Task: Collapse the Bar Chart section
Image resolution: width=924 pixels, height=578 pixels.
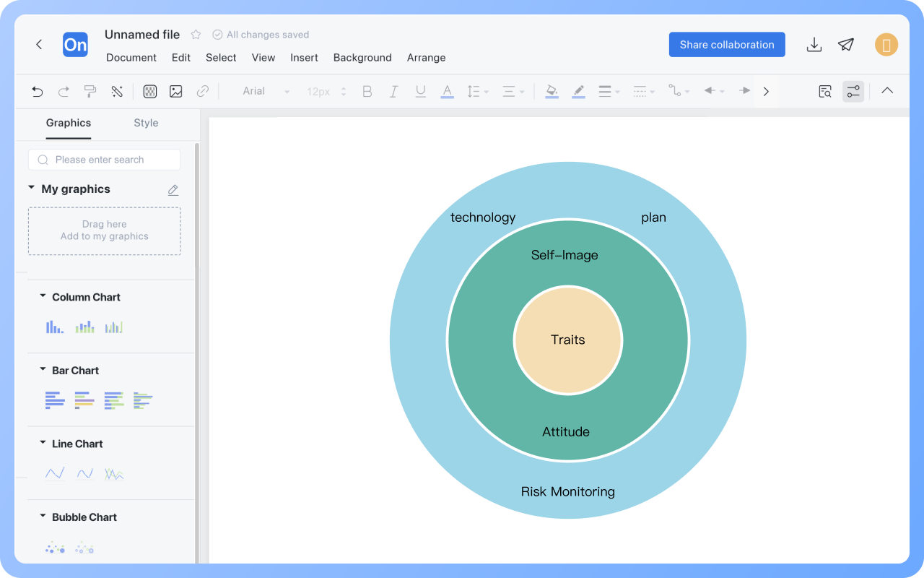Action: (x=43, y=369)
